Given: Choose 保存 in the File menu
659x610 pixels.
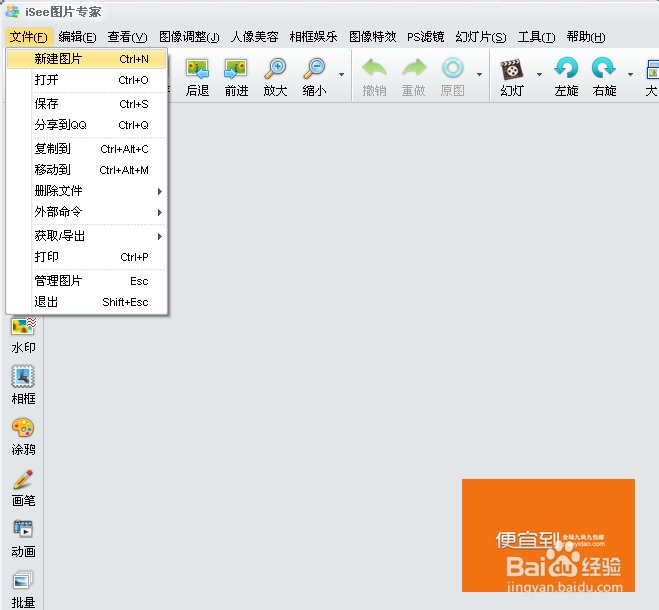Looking at the screenshot, I should 87,104.
